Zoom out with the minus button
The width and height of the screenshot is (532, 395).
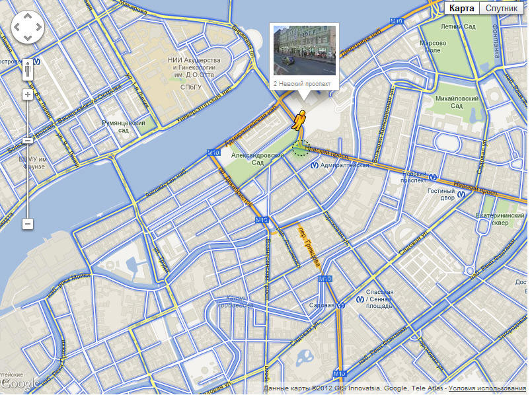28,224
